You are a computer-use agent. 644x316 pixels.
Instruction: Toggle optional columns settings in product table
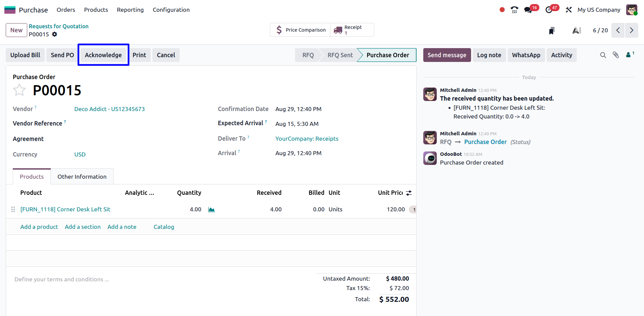tap(409, 193)
